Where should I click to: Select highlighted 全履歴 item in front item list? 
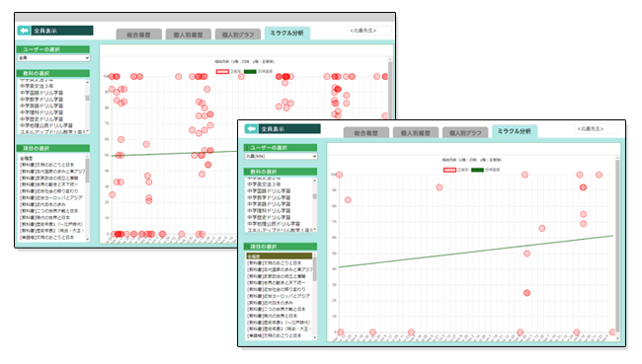point(280,256)
